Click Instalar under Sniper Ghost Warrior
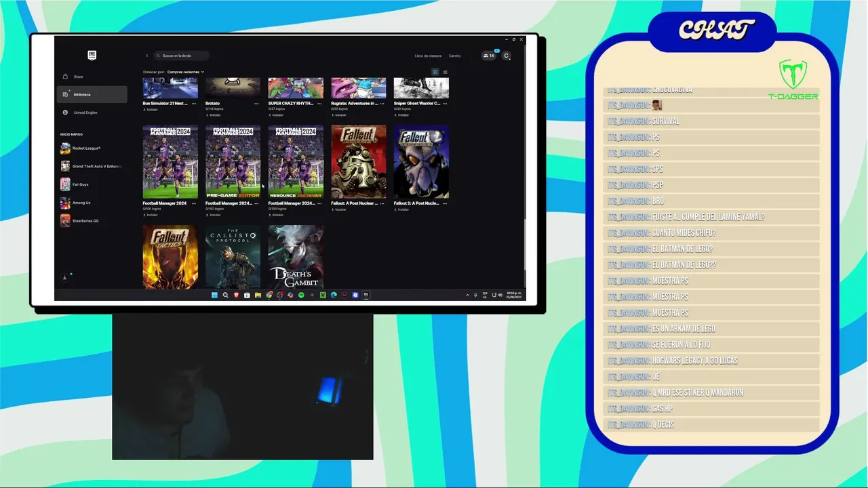Viewport: 868px width, 488px height. coord(401,115)
